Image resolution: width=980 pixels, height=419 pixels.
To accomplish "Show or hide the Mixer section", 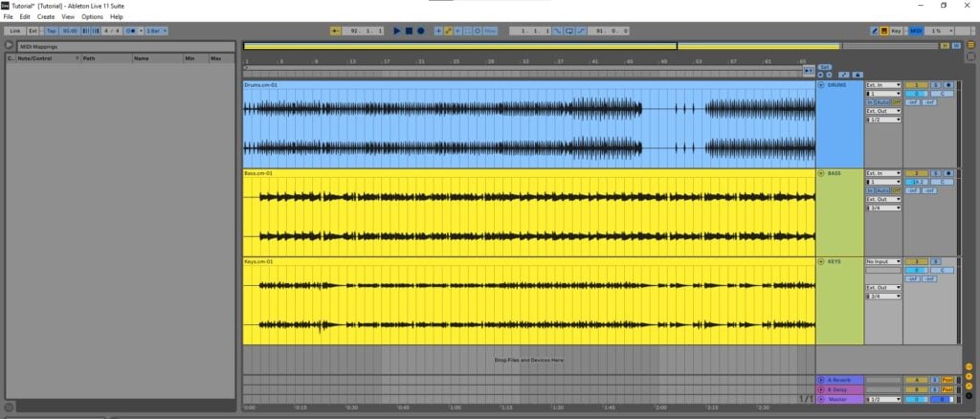I will (969, 386).
